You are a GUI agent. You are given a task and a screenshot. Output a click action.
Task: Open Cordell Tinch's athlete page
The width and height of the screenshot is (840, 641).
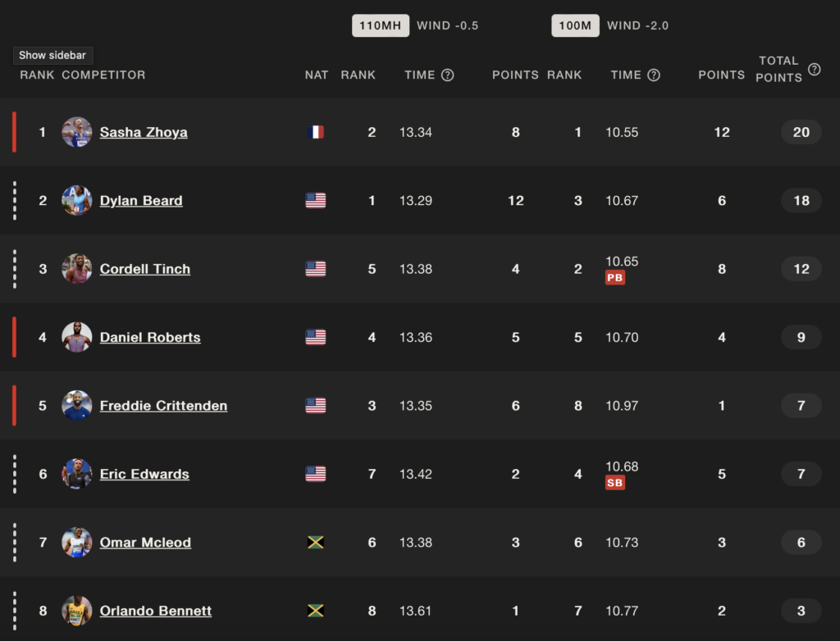(145, 269)
